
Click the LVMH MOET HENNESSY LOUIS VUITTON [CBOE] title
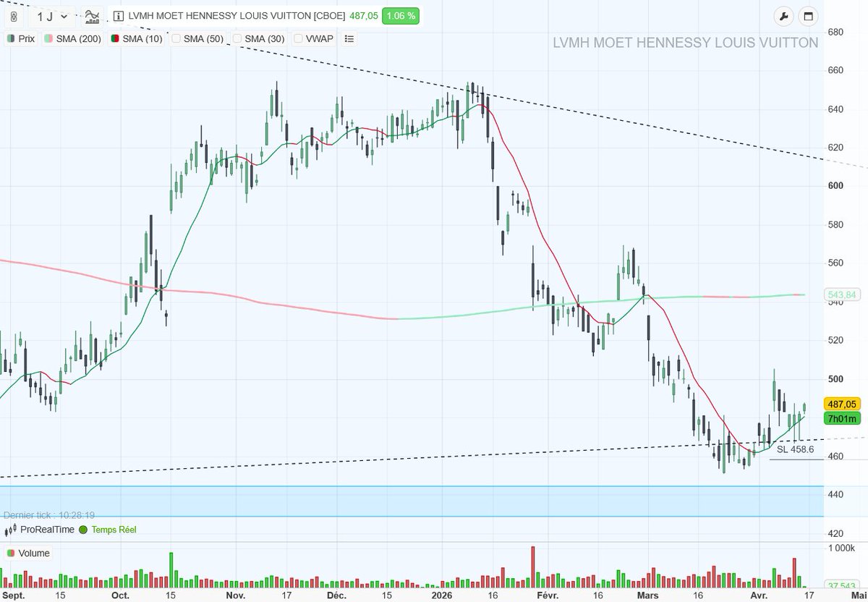click(236, 16)
